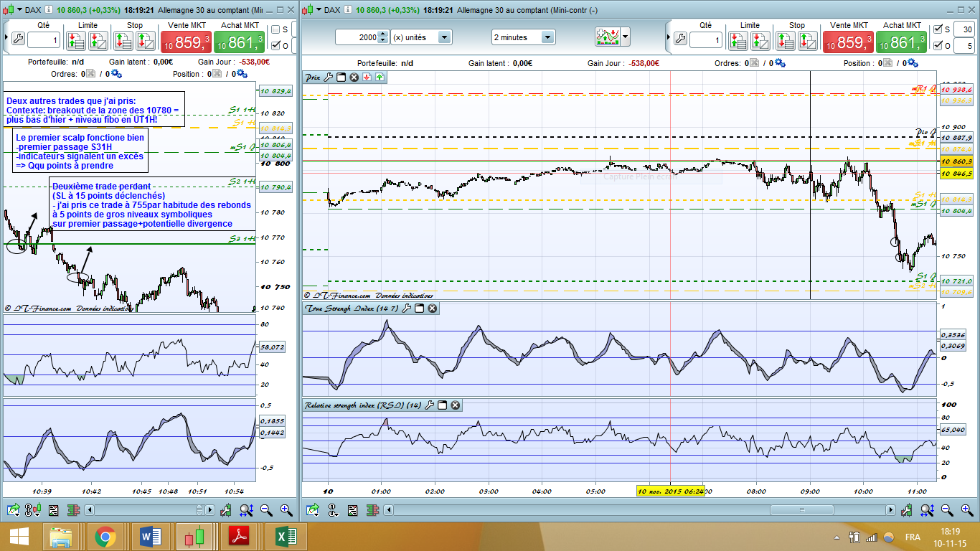This screenshot has height=551, width=980.
Task: Open Prix chart settings wrench icon
Action: tap(329, 77)
